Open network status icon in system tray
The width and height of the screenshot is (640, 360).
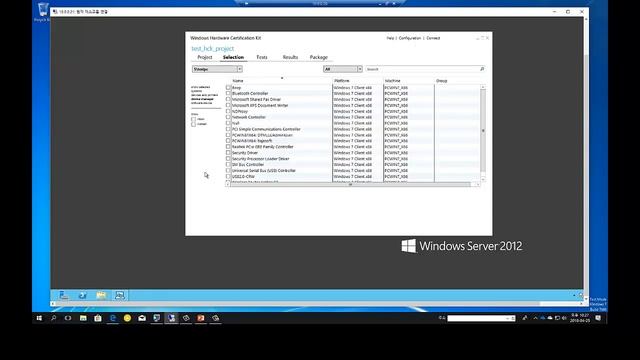tap(557, 318)
